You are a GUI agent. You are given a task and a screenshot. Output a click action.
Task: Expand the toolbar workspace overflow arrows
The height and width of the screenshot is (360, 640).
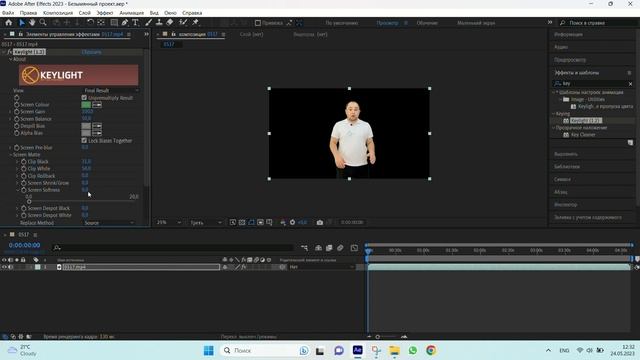click(550, 22)
